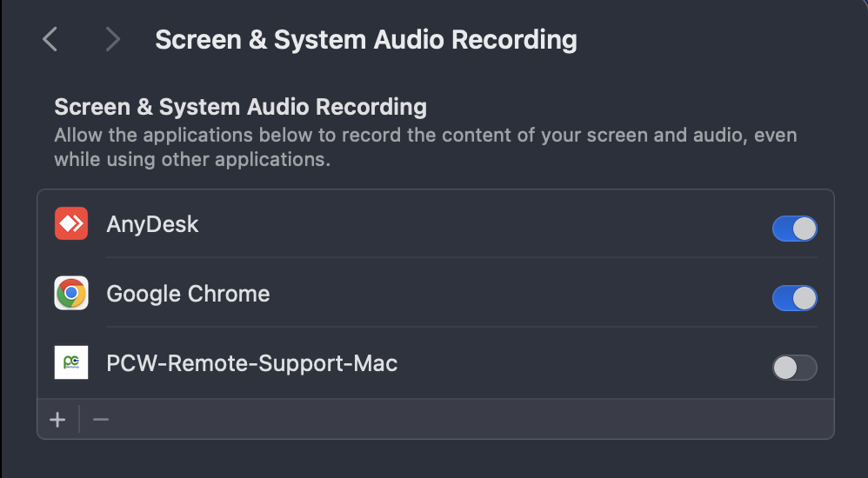Add an application with the plus button
The width and height of the screenshot is (868, 478).
point(57,420)
